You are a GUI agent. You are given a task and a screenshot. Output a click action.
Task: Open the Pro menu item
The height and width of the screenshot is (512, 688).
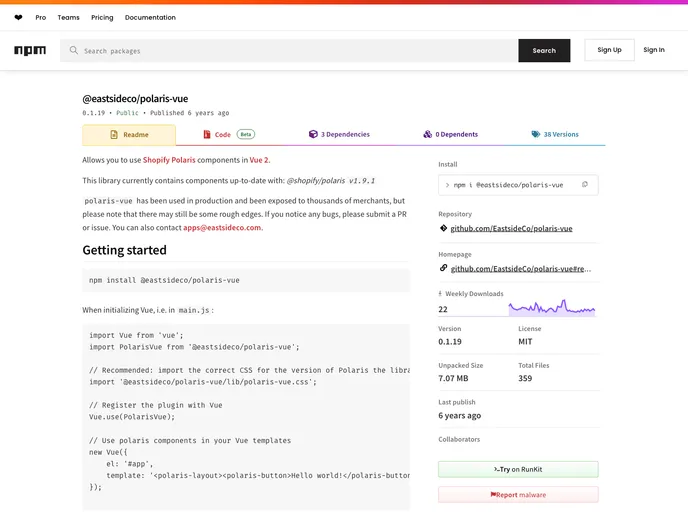point(41,18)
